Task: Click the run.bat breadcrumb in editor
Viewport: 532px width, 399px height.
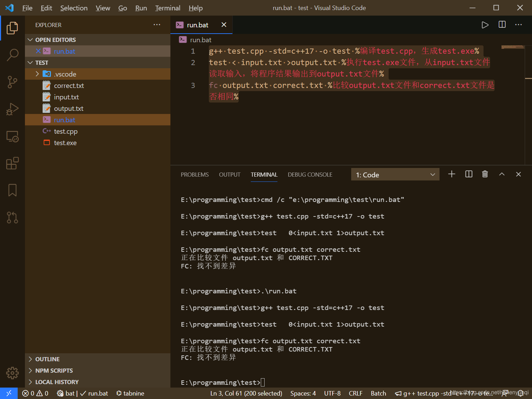Action: click(x=195, y=40)
